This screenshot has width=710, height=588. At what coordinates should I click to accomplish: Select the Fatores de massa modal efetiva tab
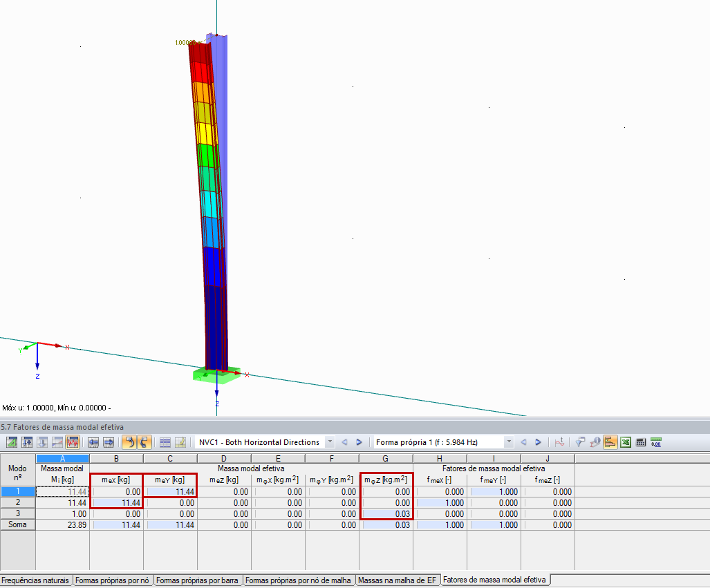[x=494, y=580]
